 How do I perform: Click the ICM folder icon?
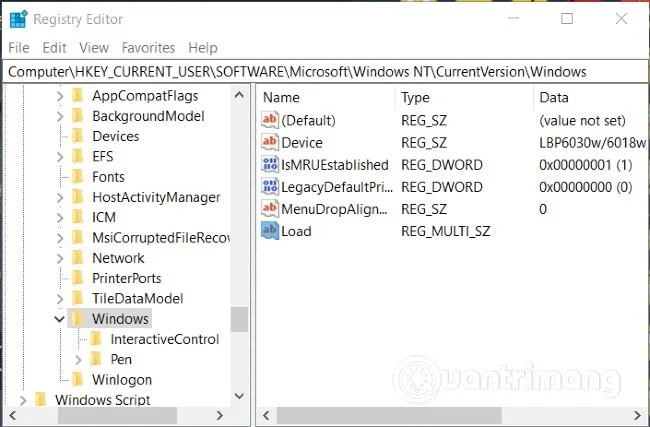(78, 217)
